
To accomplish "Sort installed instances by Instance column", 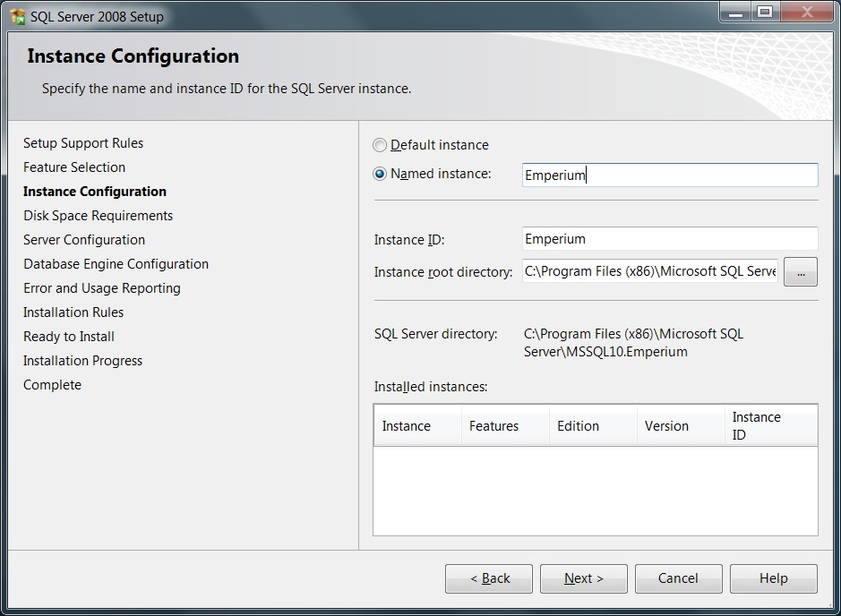I will [x=416, y=426].
